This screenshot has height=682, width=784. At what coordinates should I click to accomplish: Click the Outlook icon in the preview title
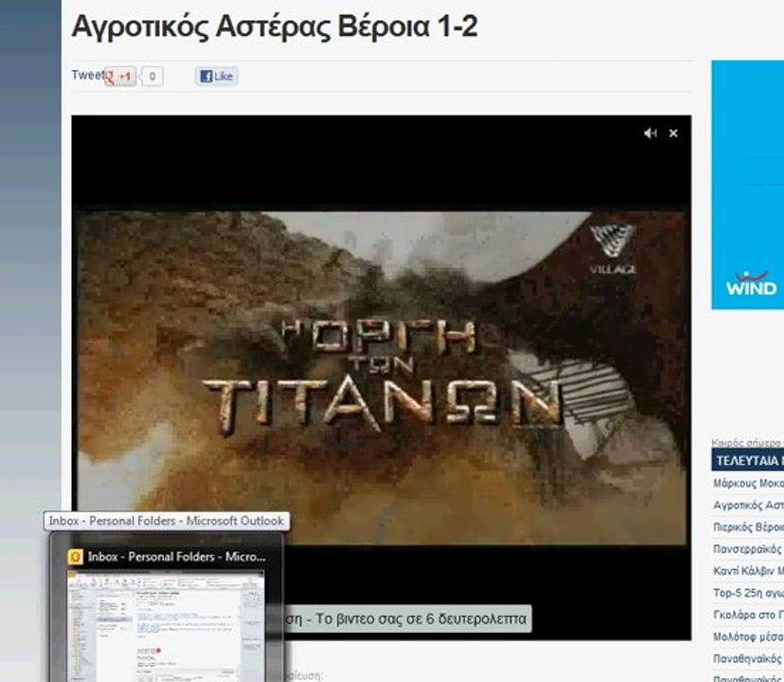[75, 556]
